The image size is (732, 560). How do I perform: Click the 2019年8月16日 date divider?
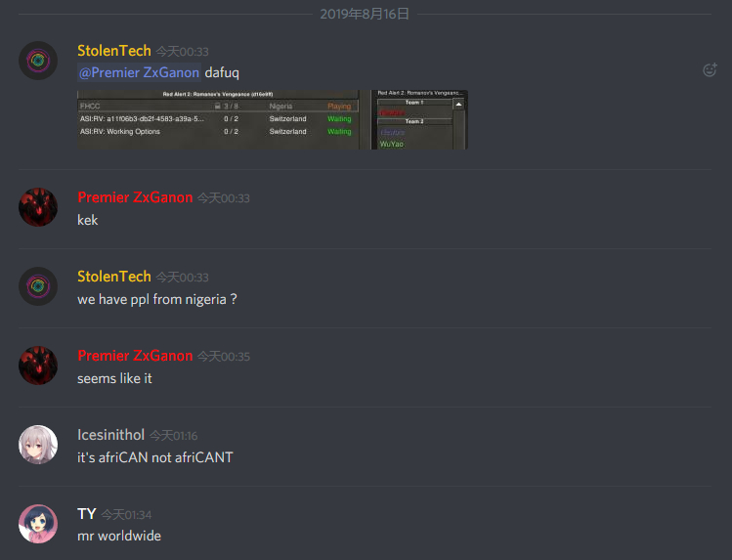point(365,14)
